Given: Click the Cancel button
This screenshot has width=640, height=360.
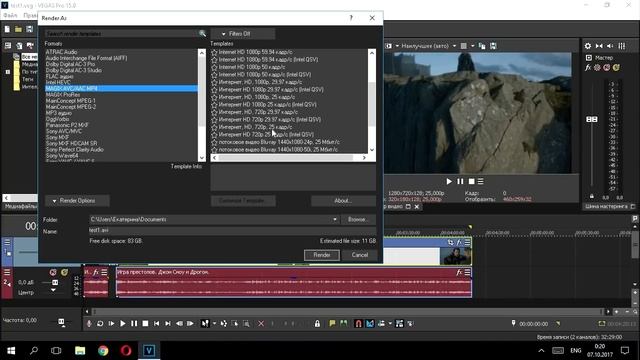Looking at the screenshot, I should tap(360, 255).
